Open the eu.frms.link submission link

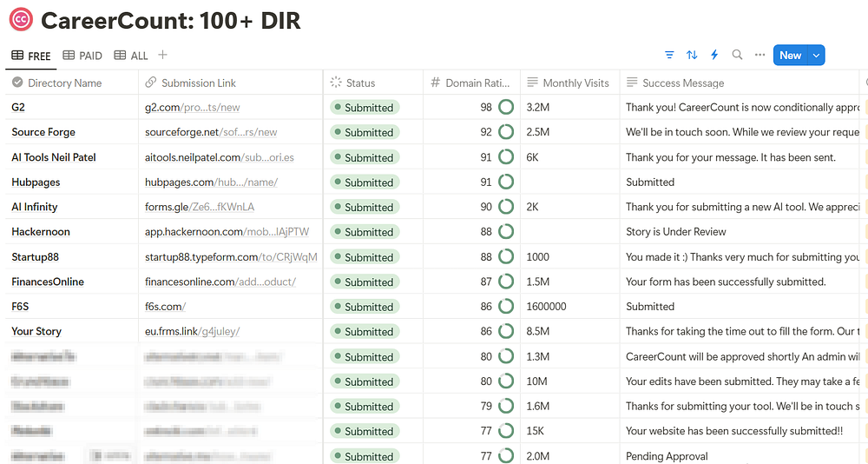tap(192, 332)
